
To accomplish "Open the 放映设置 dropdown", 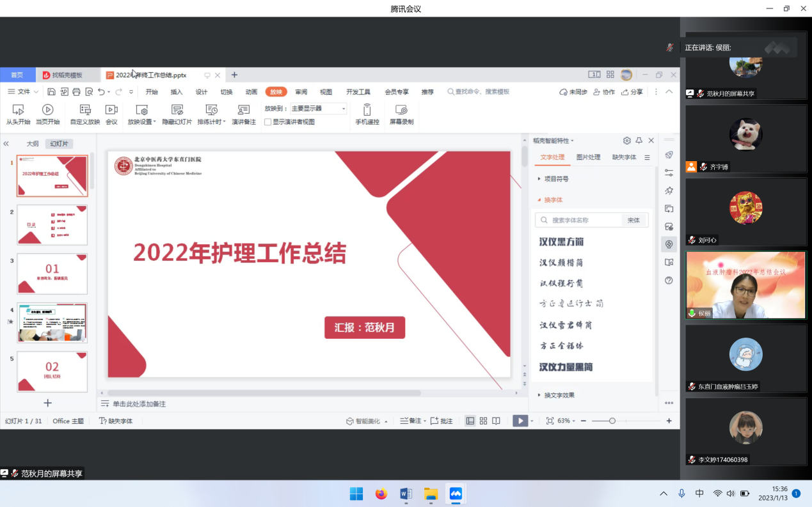I will point(141,121).
